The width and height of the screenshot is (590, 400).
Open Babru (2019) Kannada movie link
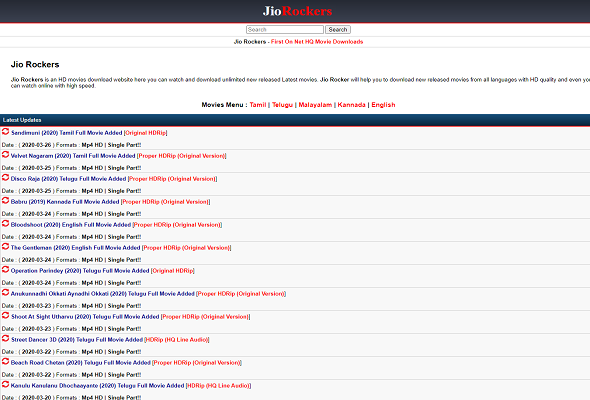(x=111, y=202)
